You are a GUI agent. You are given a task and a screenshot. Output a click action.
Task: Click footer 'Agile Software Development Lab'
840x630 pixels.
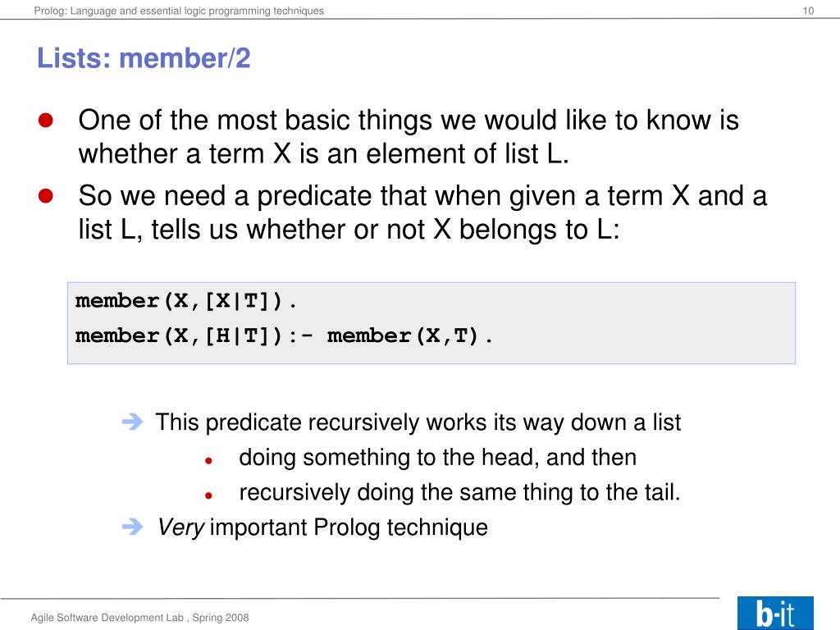107,617
